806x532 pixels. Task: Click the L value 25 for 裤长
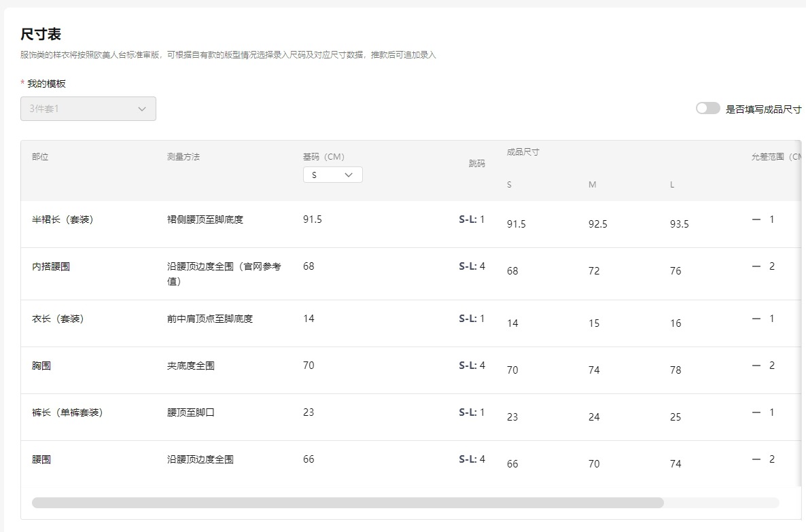coord(676,417)
